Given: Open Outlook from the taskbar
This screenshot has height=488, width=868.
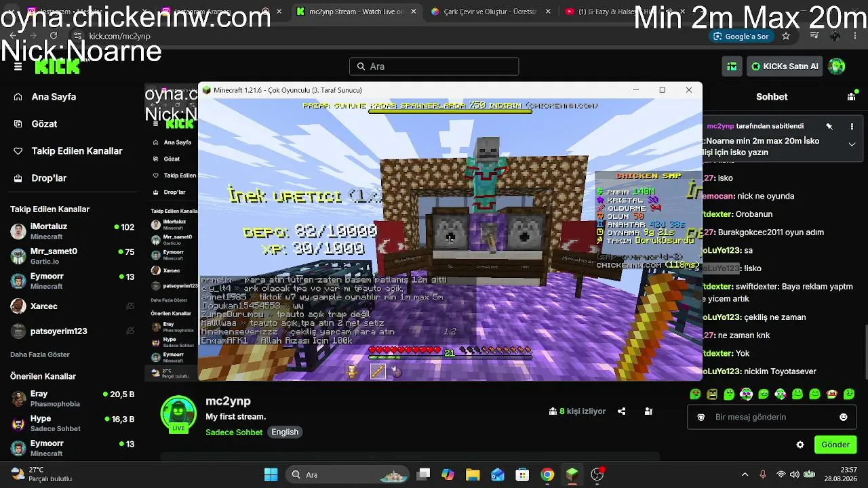Looking at the screenshot, I should tap(498, 474).
